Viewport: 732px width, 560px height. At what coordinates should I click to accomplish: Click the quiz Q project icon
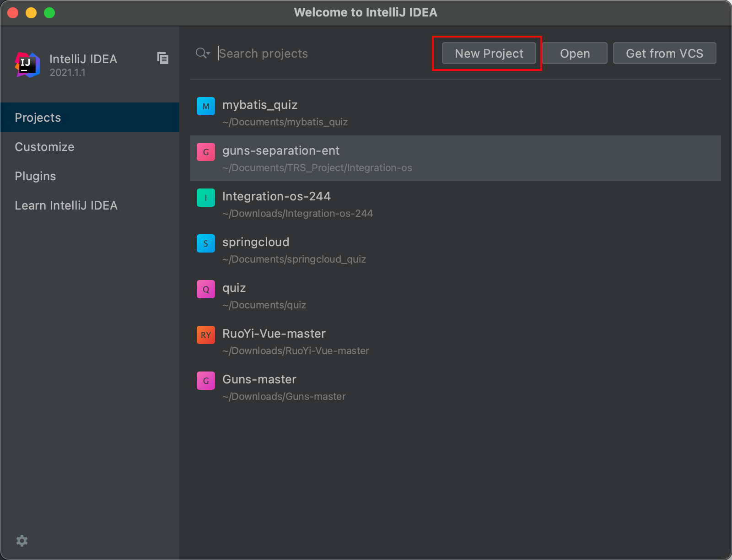click(x=206, y=289)
